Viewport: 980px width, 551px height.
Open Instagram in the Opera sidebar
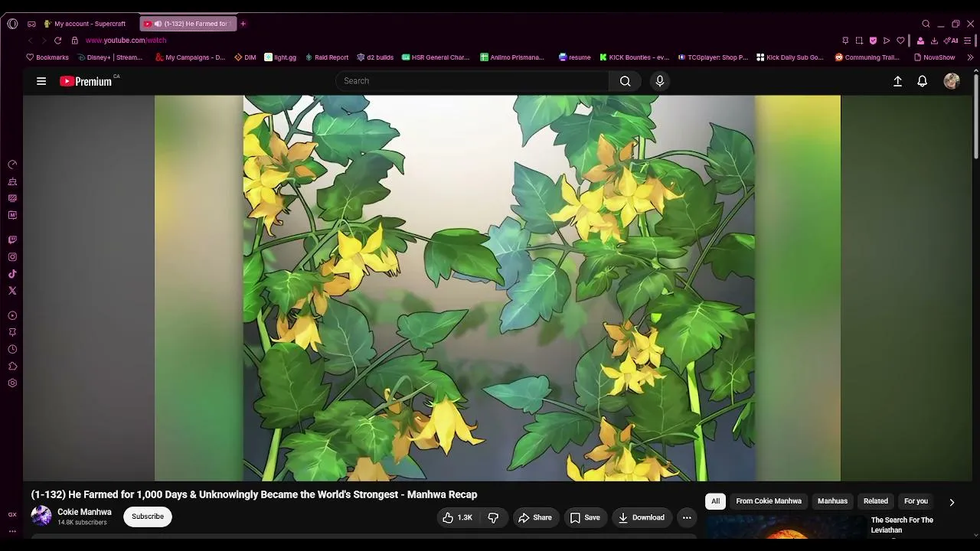point(12,257)
